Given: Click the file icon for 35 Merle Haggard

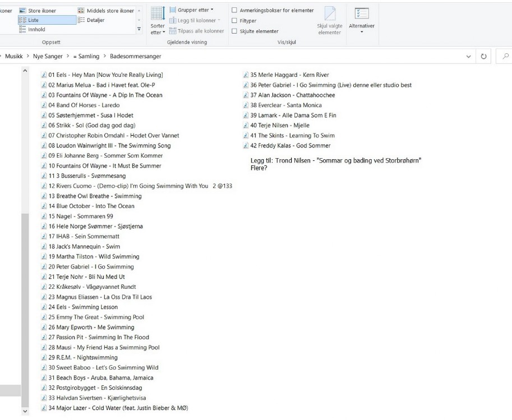Looking at the screenshot, I should click(246, 75).
